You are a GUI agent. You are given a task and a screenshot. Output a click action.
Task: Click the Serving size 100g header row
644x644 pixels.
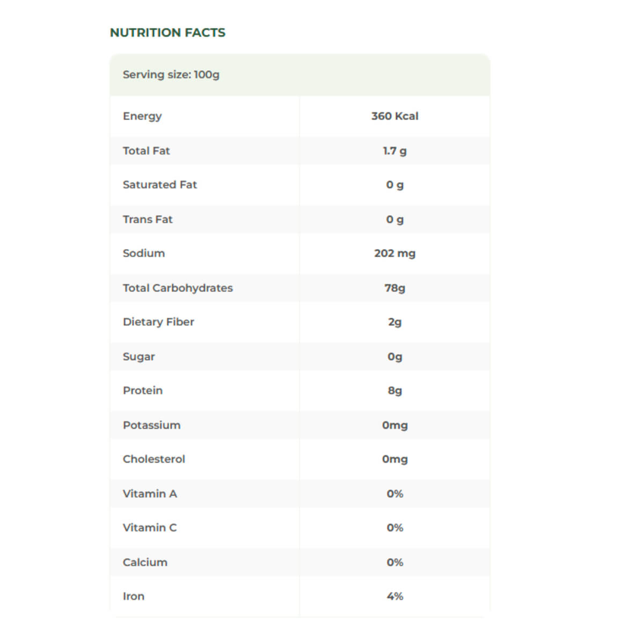point(171,75)
